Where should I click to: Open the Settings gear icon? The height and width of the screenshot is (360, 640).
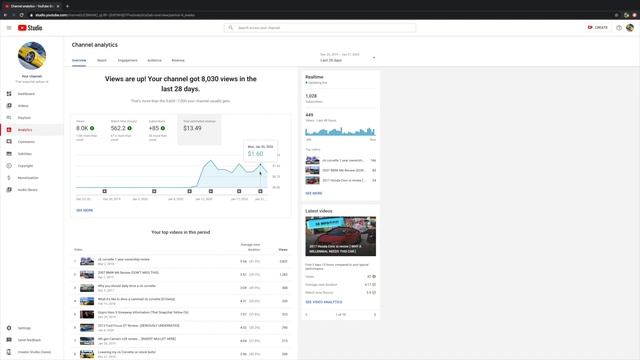pos(9,328)
